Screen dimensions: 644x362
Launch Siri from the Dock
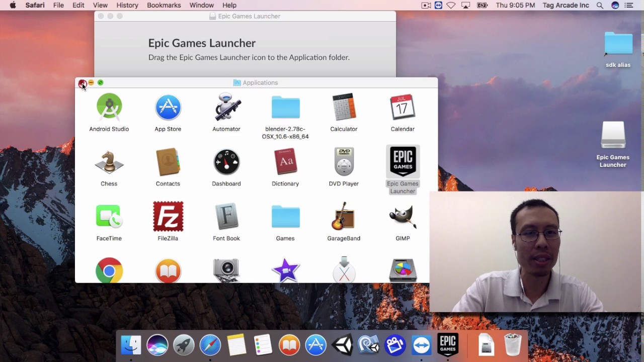pyautogui.click(x=157, y=345)
